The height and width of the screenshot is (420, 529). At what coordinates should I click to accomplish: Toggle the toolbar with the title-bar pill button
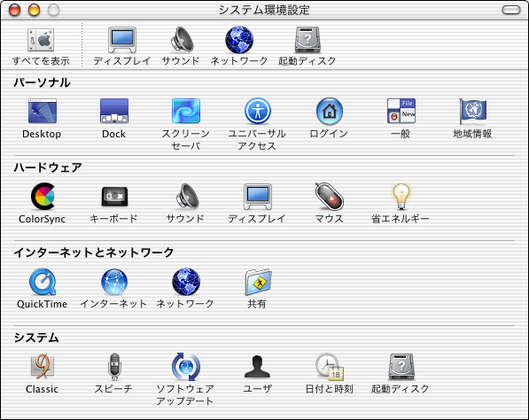point(510,10)
